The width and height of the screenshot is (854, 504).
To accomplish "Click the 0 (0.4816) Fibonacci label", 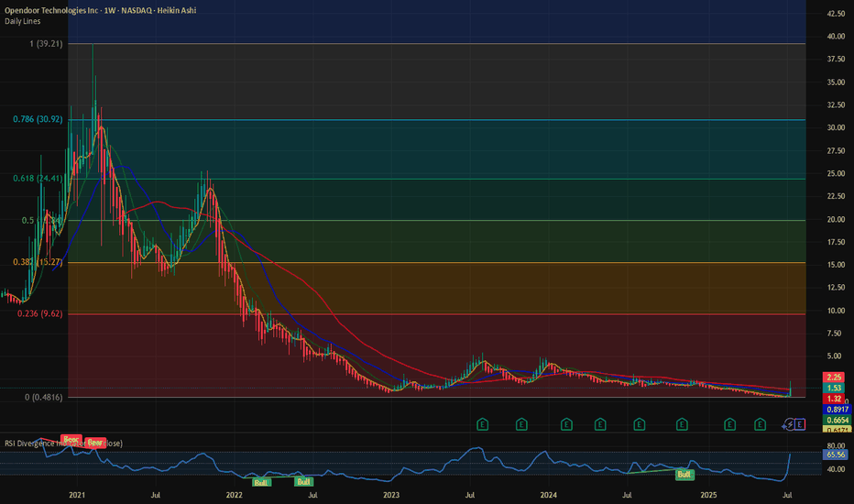I will [44, 397].
